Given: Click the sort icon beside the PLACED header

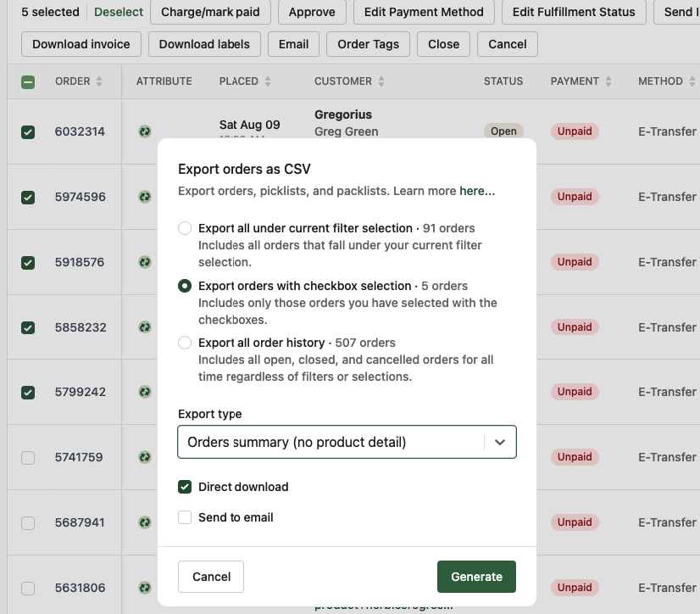Looking at the screenshot, I should 269,81.
